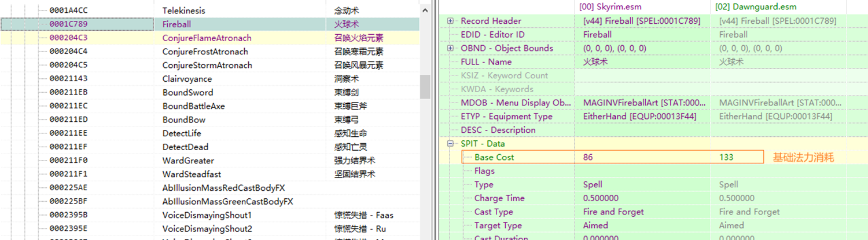Click the name cell 火球术 for Fireball

[346, 24]
